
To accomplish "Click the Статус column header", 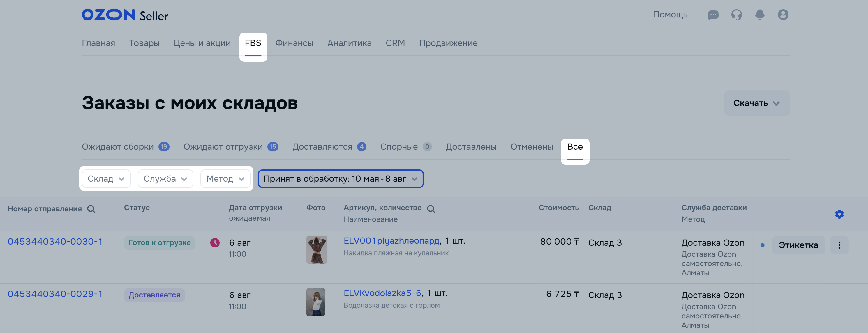I will (137, 208).
